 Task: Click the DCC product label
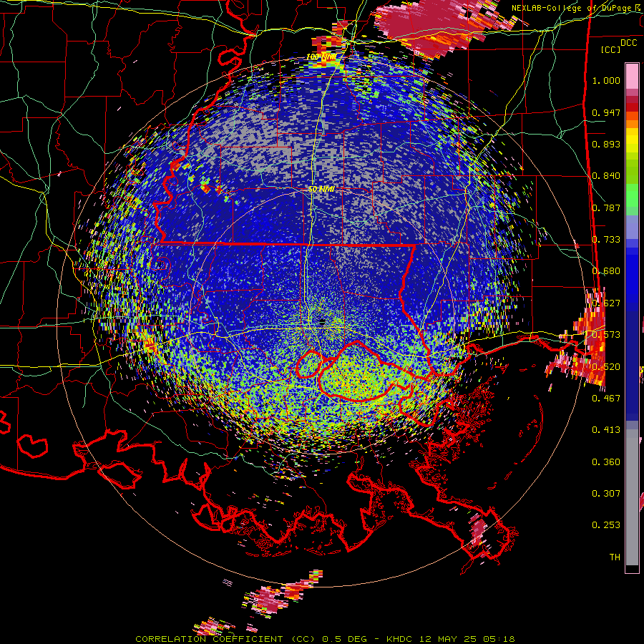click(628, 42)
